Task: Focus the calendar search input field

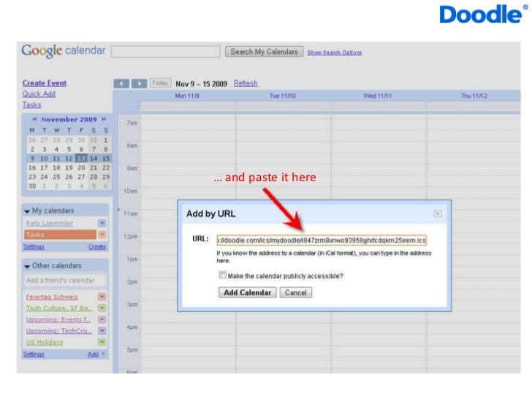Action: coord(166,52)
